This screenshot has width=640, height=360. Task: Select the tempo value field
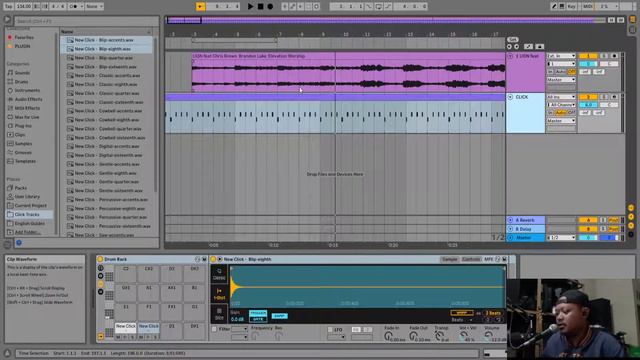24,7
